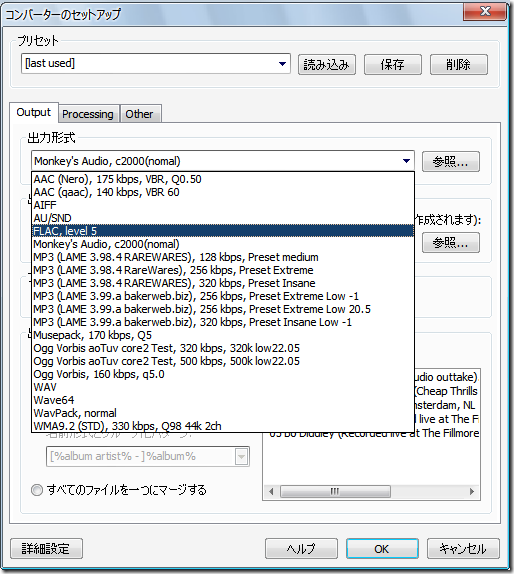Click the ヘルプ (help) button
Screen dimensions: 514x574
point(301,549)
